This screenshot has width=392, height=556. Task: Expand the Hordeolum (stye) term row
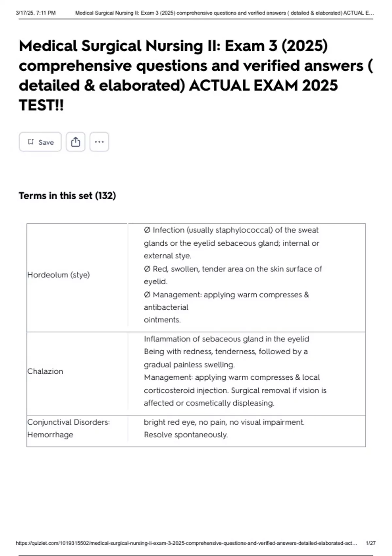[58, 275]
